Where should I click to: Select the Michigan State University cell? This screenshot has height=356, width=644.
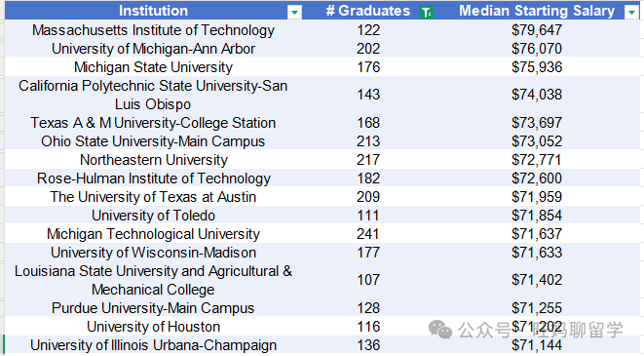[x=154, y=67]
